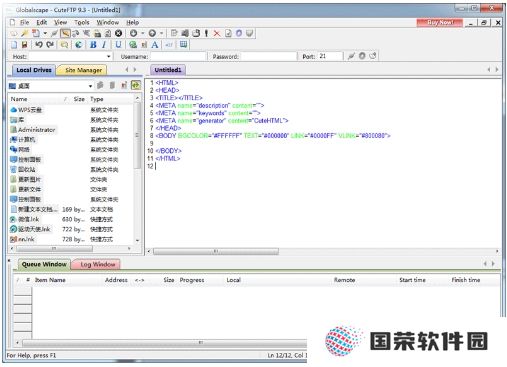Image resolution: width=507 pixels, height=367 pixels.
Task: Click the Progress column header in queue
Action: (192, 280)
